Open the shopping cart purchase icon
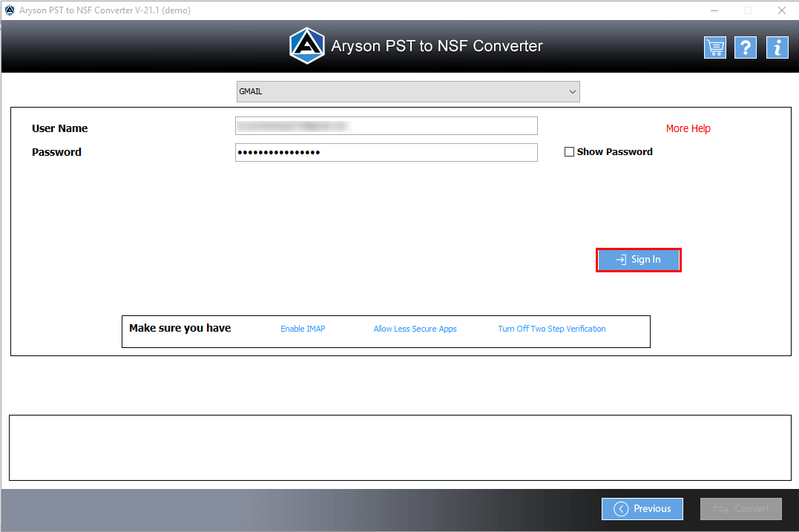Image resolution: width=799 pixels, height=532 pixels. point(715,48)
